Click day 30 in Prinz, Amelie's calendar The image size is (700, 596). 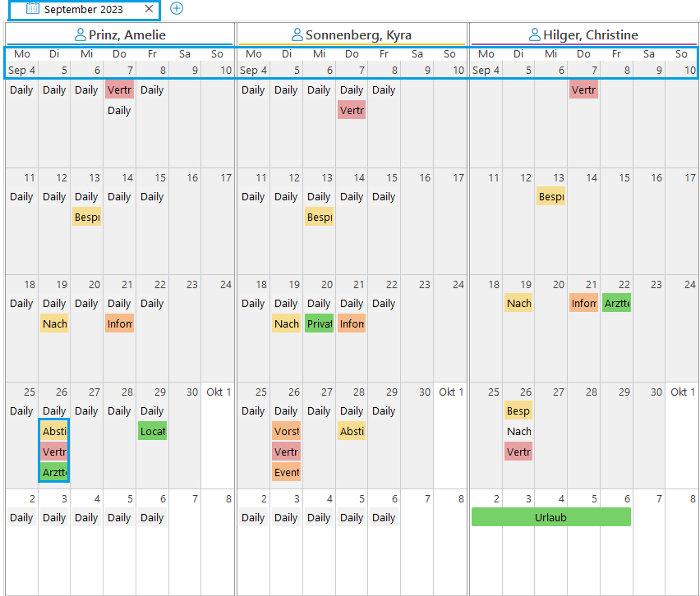tap(191, 392)
